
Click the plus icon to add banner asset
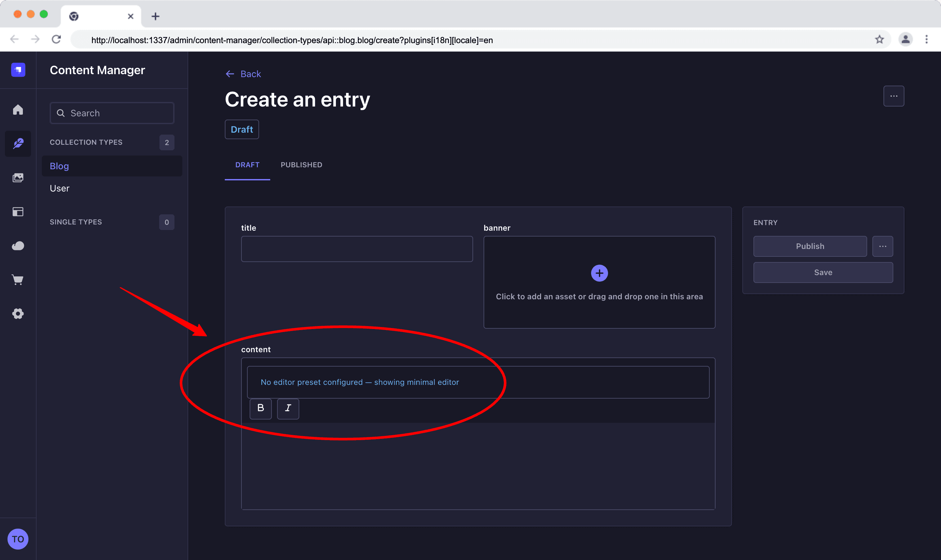[599, 273]
